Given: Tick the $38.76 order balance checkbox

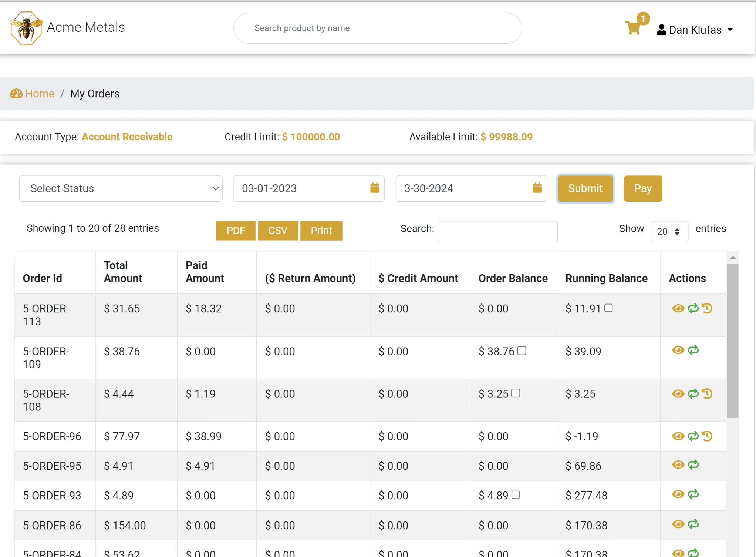Looking at the screenshot, I should click(522, 350).
